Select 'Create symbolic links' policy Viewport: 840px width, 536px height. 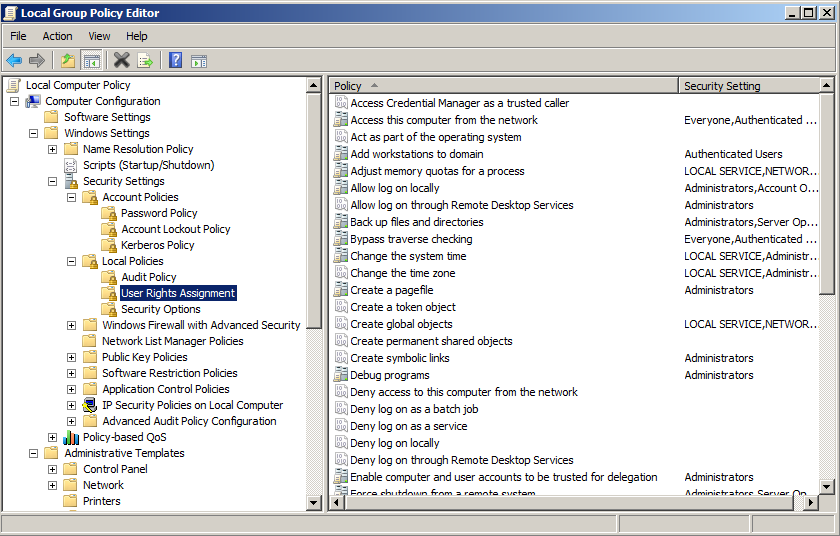point(400,358)
